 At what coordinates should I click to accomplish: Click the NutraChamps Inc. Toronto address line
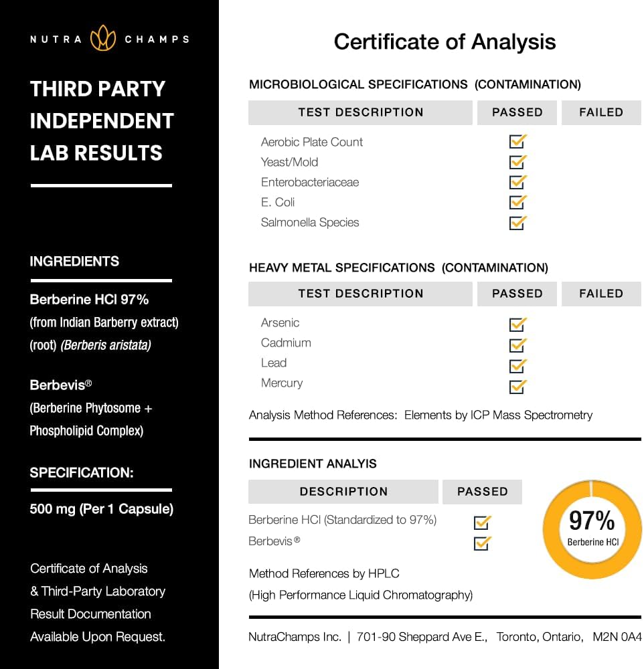[x=445, y=637]
